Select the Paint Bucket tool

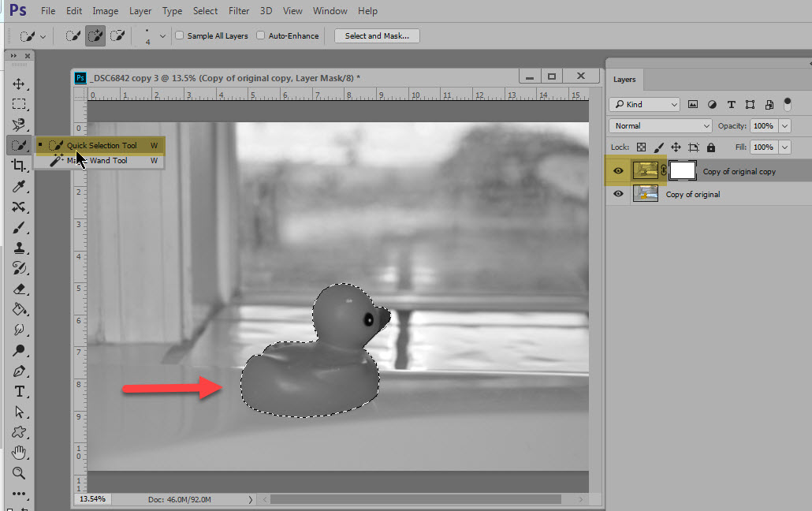coord(19,309)
